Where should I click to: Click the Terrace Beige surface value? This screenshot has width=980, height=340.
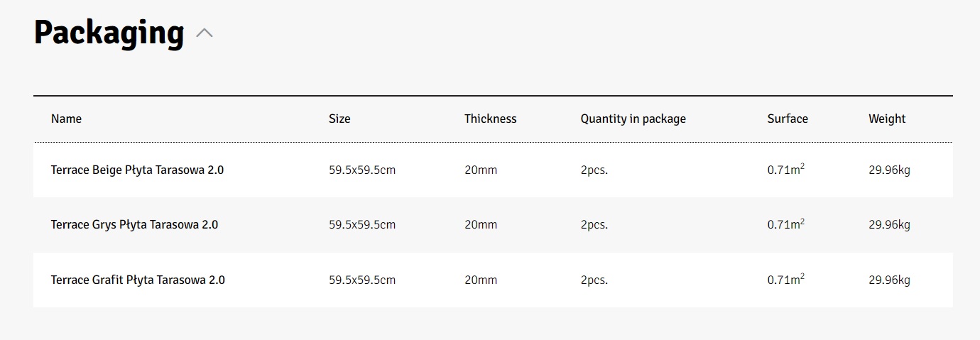pyautogui.click(x=785, y=170)
